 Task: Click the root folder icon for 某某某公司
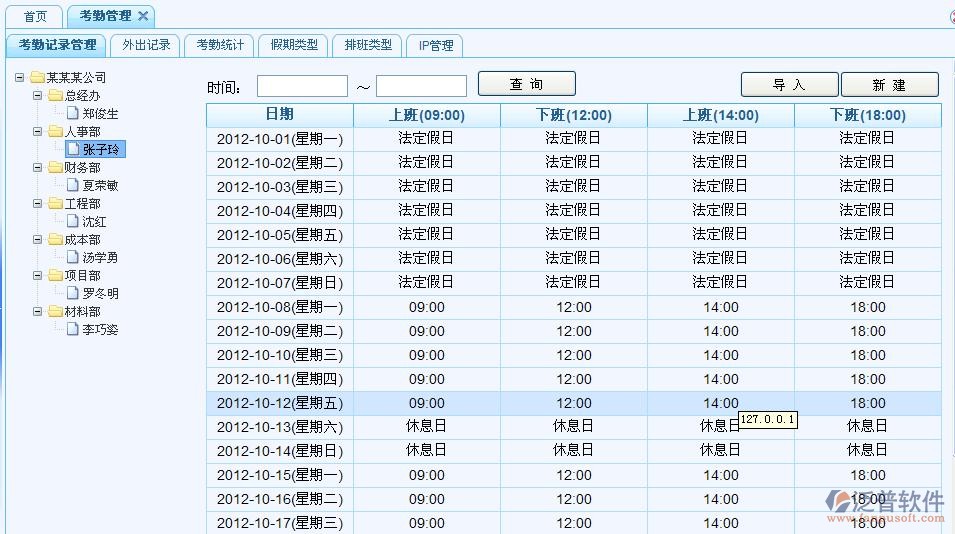[37, 78]
